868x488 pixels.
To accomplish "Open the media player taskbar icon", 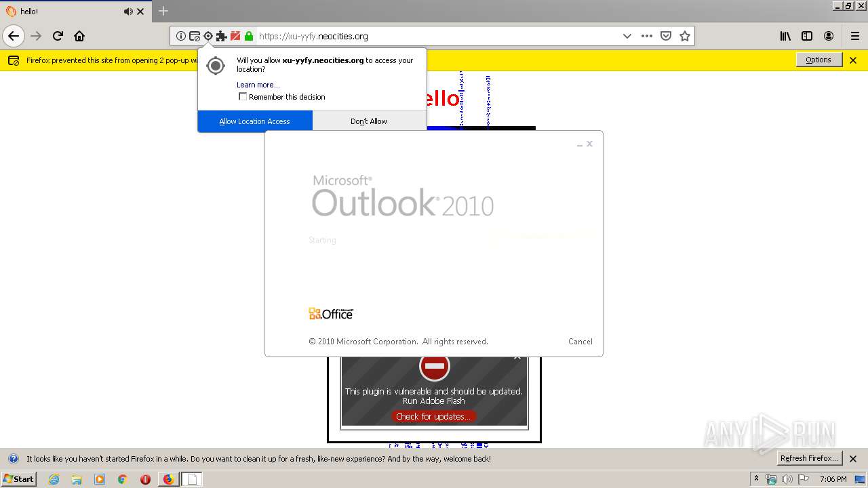I will point(100,479).
